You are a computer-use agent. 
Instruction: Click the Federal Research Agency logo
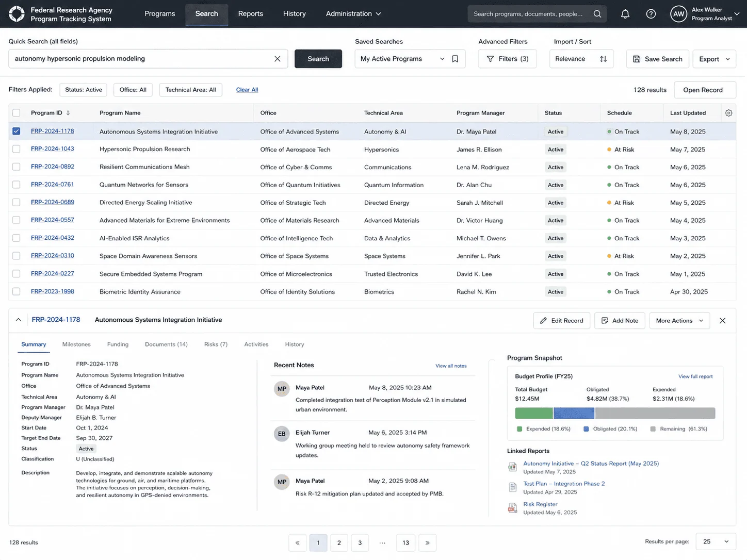coord(17,14)
